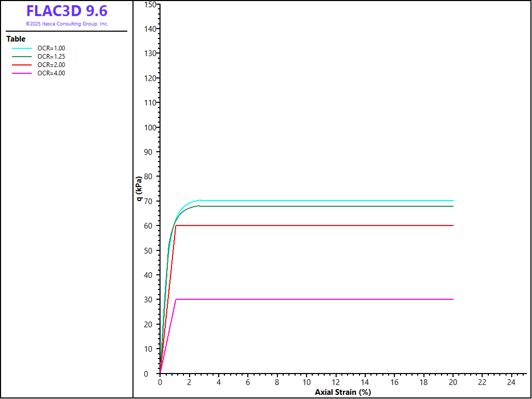Open the Itasca Consulting Group copyright notice
This screenshot has height=399, width=532.
click(x=67, y=24)
